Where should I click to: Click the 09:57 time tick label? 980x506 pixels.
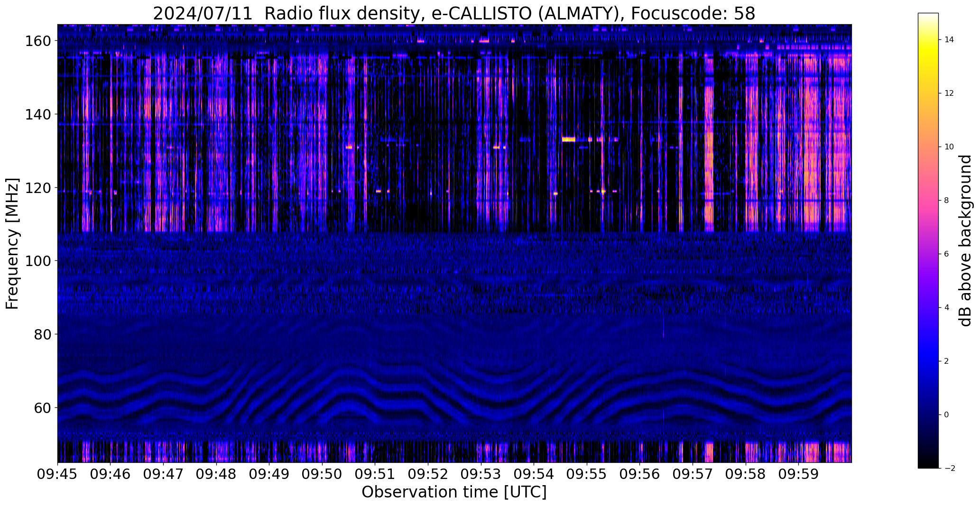click(x=693, y=474)
